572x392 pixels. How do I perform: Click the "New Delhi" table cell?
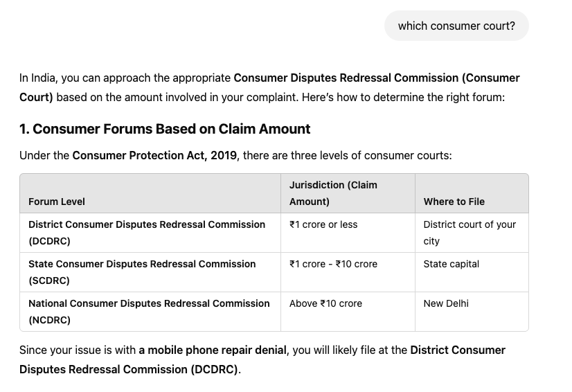point(446,303)
